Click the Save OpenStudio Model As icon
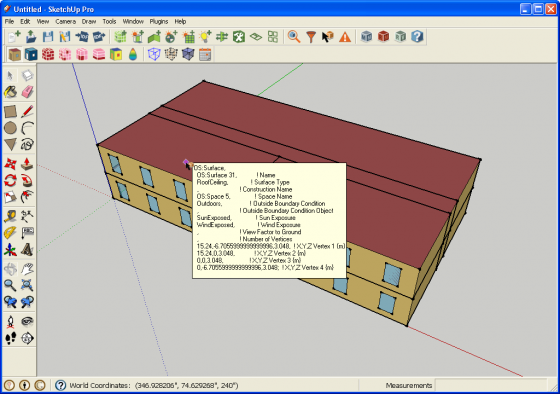Screen dimensions: 560x394 pyautogui.click(x=65, y=37)
